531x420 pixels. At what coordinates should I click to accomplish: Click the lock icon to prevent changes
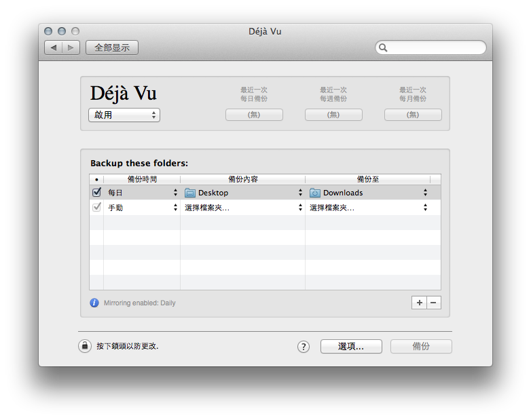[85, 346]
